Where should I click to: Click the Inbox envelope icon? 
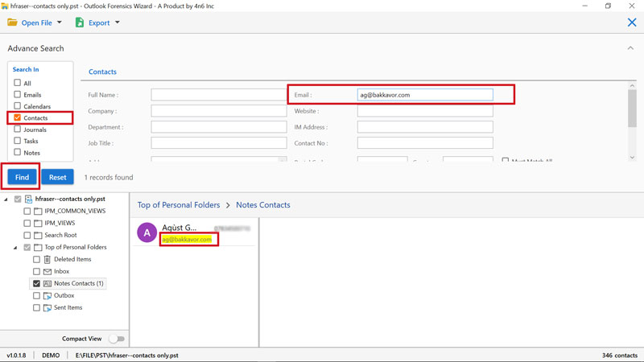47,272
